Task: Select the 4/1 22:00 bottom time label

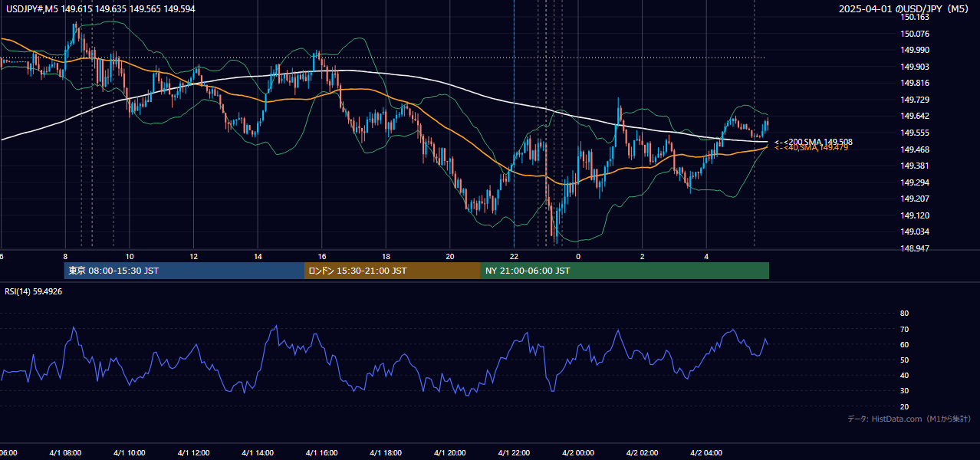Action: coord(515,453)
